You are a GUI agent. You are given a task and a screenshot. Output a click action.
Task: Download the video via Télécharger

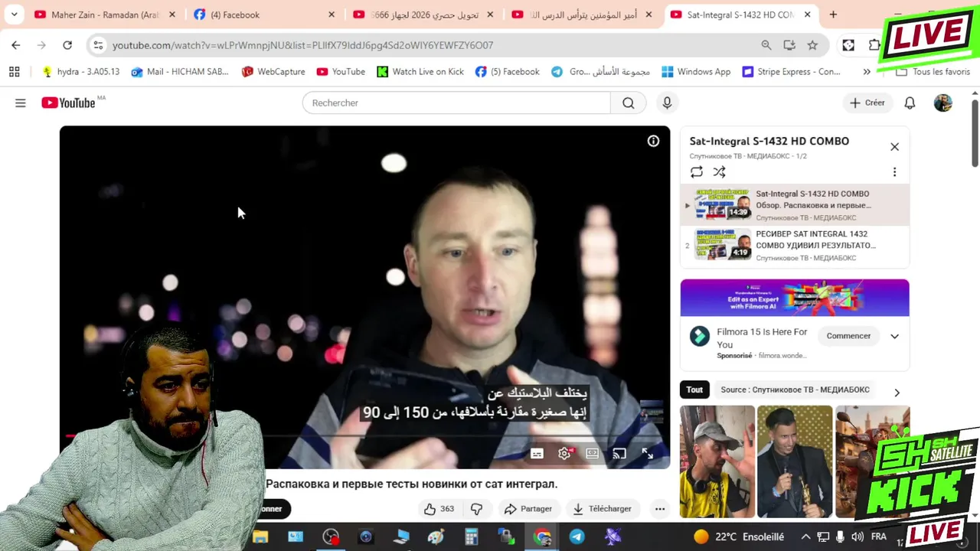click(x=602, y=509)
